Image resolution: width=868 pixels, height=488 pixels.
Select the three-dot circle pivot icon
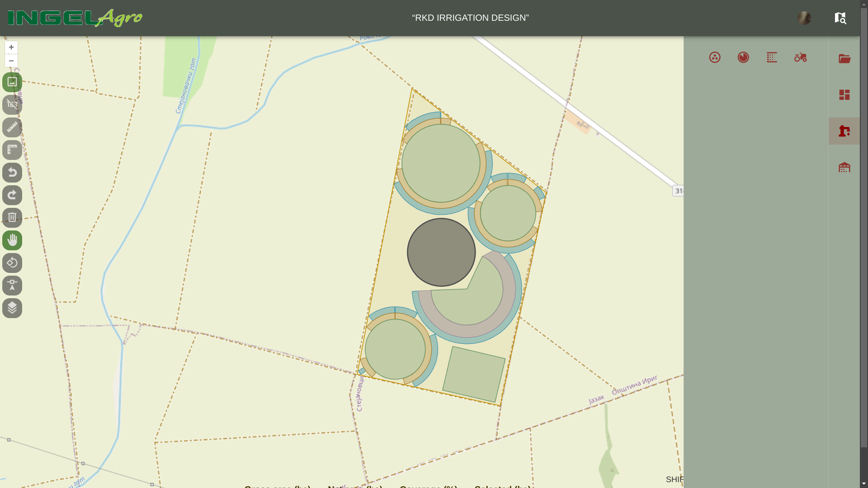[x=715, y=57]
